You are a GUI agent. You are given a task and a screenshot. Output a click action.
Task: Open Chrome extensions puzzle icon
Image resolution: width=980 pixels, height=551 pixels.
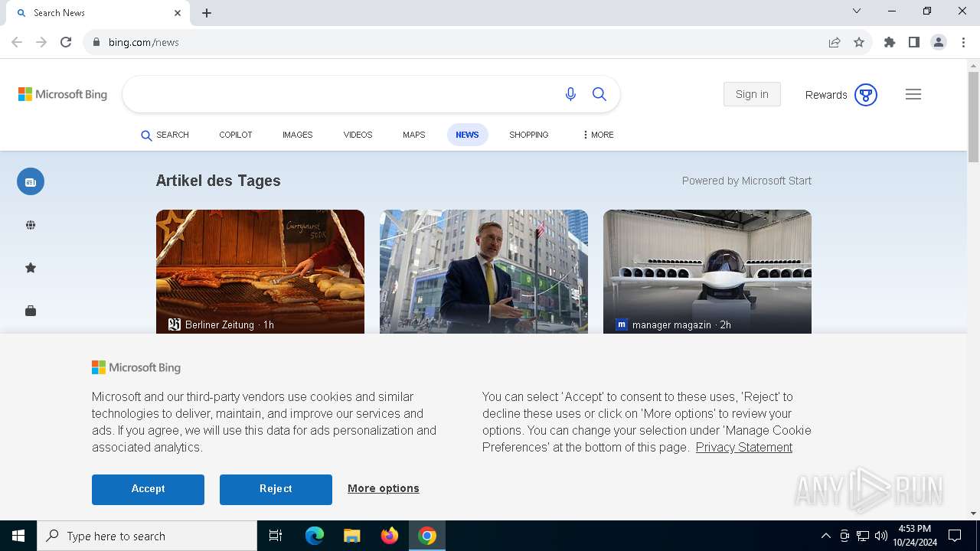tap(890, 42)
